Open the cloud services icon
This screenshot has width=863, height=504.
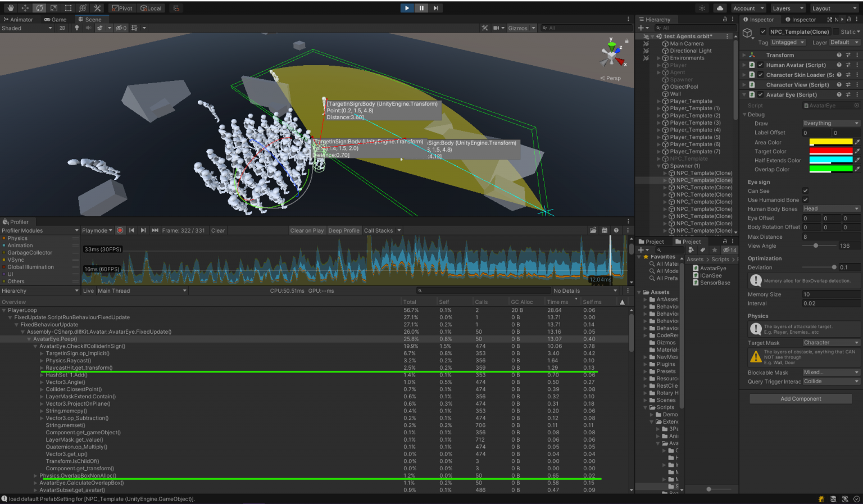click(720, 8)
